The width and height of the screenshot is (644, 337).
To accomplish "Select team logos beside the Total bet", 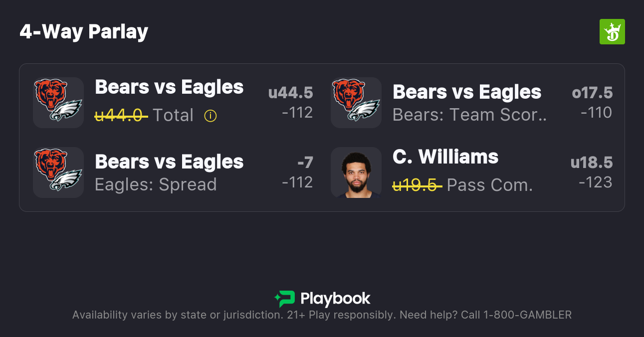I will point(58,103).
